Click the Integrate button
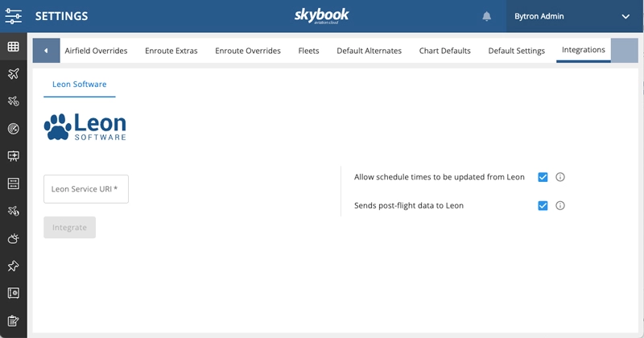Viewport: 644px width, 338px height. [69, 227]
